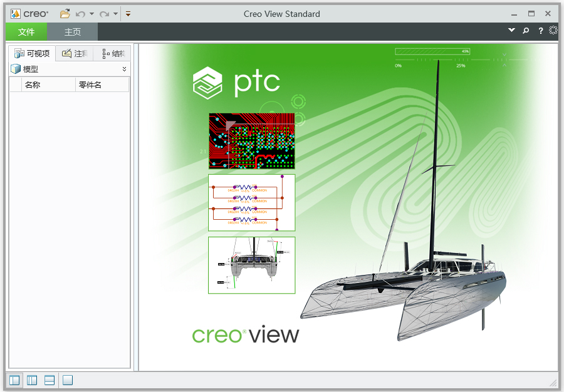
Task: Expand the 模型 section chevron
Action: (x=125, y=69)
